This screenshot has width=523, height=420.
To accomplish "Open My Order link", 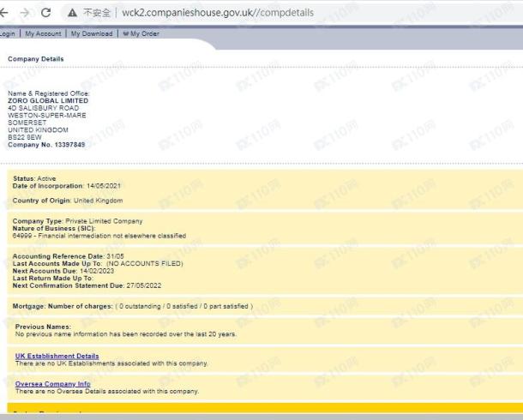I will coord(141,33).
